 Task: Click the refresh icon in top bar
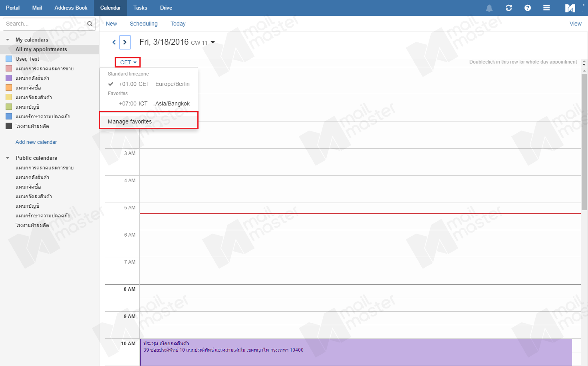[509, 8]
